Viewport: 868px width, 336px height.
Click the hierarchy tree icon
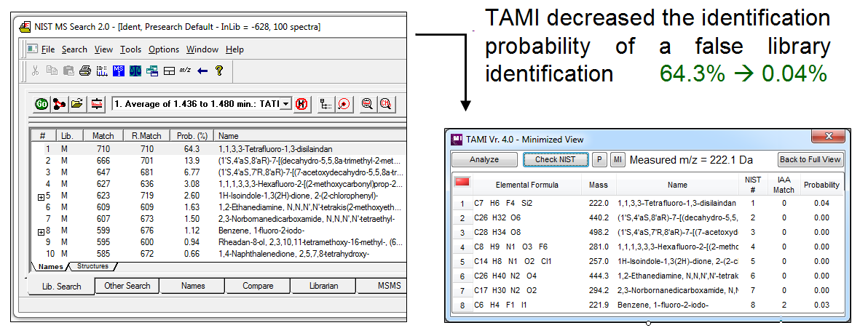tap(325, 103)
